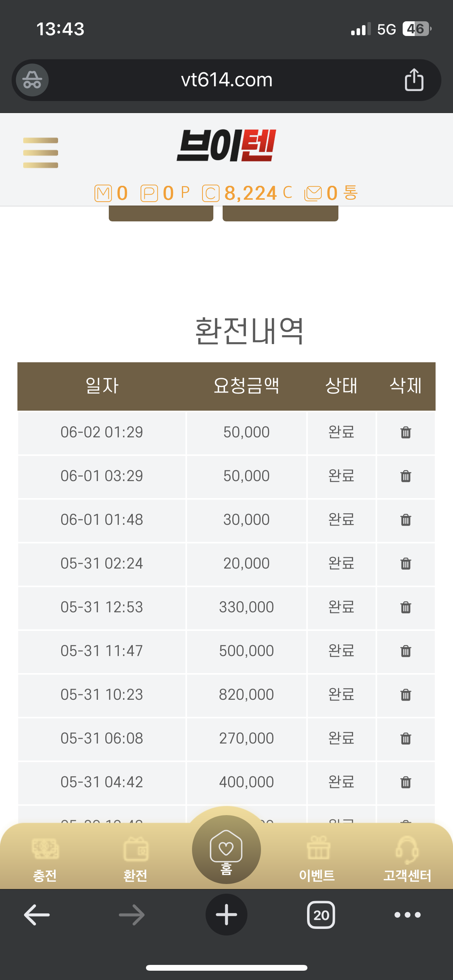Go to home via heart icon
This screenshot has height=980, width=453.
[x=226, y=849]
